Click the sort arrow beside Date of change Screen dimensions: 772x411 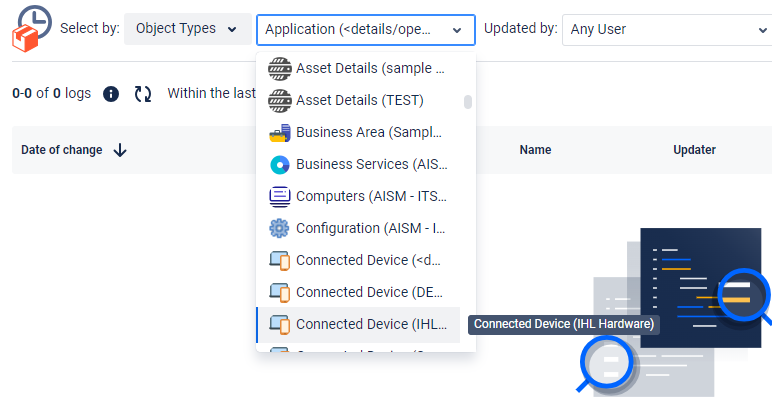point(120,150)
